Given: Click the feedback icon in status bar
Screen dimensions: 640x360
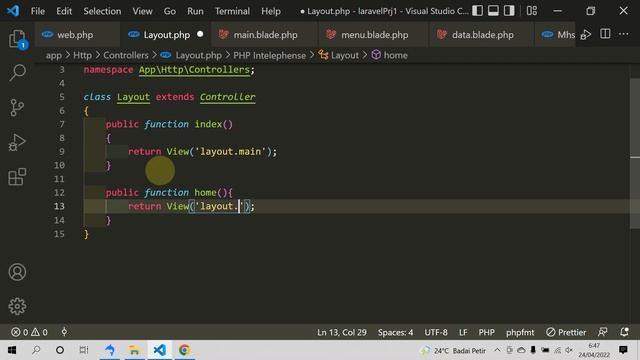Looking at the screenshot, I should click(x=602, y=332).
